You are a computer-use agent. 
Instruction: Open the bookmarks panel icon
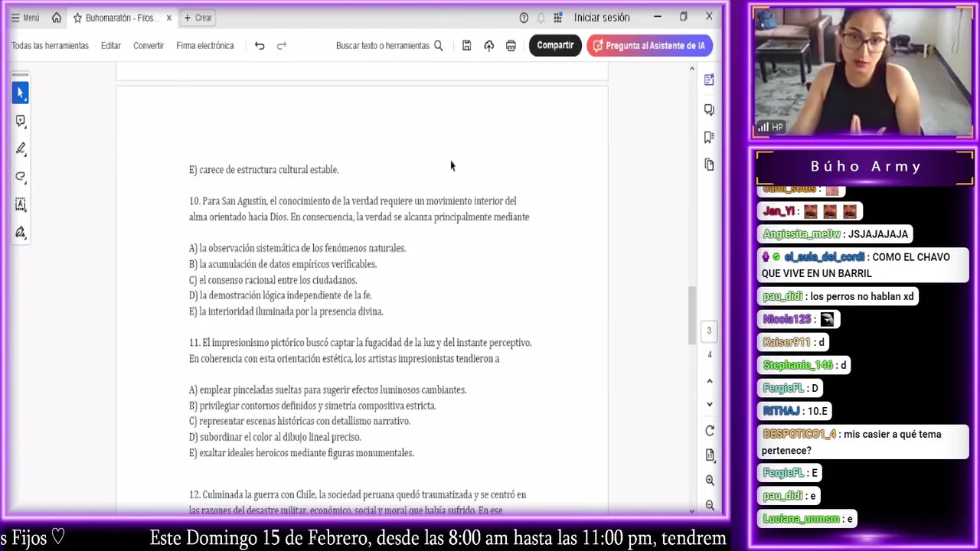tap(709, 137)
